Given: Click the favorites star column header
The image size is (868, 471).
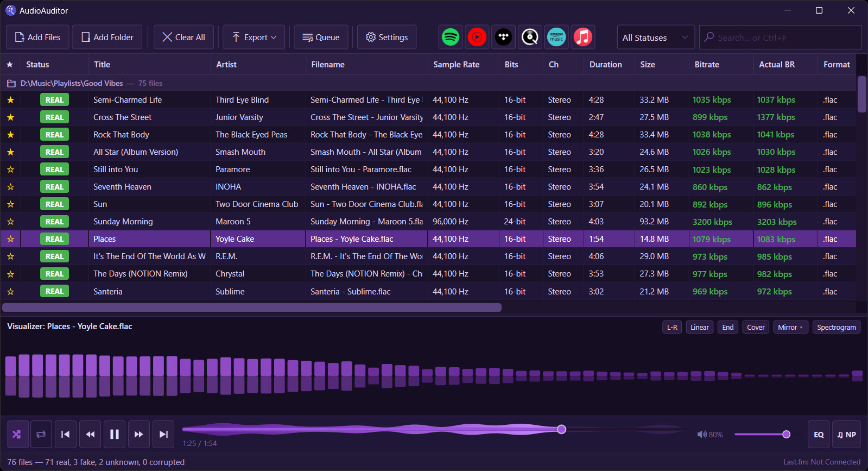Looking at the screenshot, I should click(10, 65).
